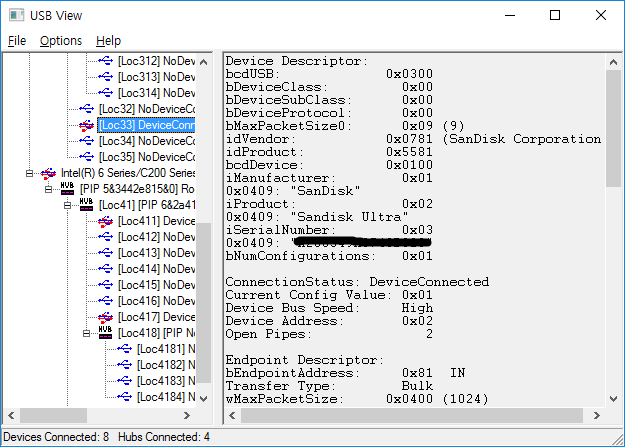
Task: Select the [Loc34] NoDeviceConnected entry
Action: point(147,141)
